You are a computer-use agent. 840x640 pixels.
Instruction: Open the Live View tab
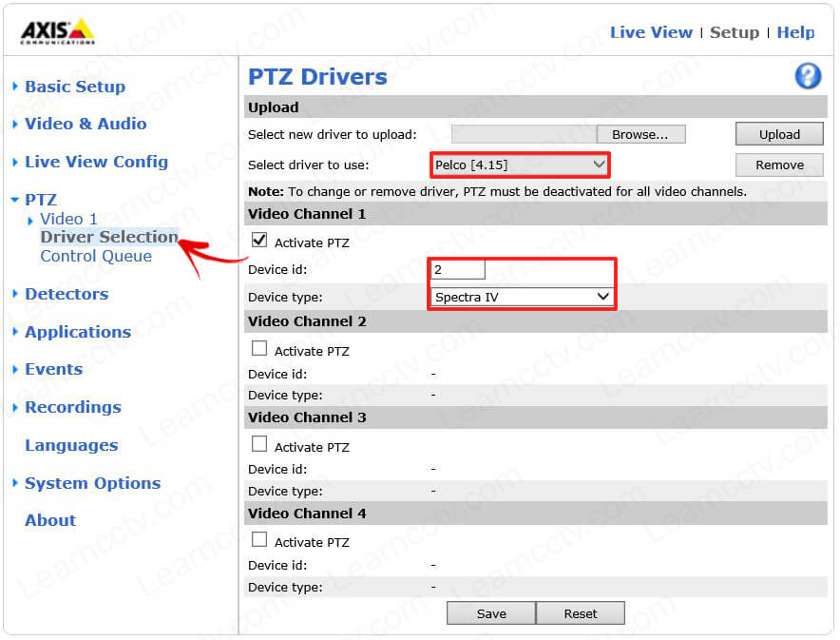click(651, 32)
